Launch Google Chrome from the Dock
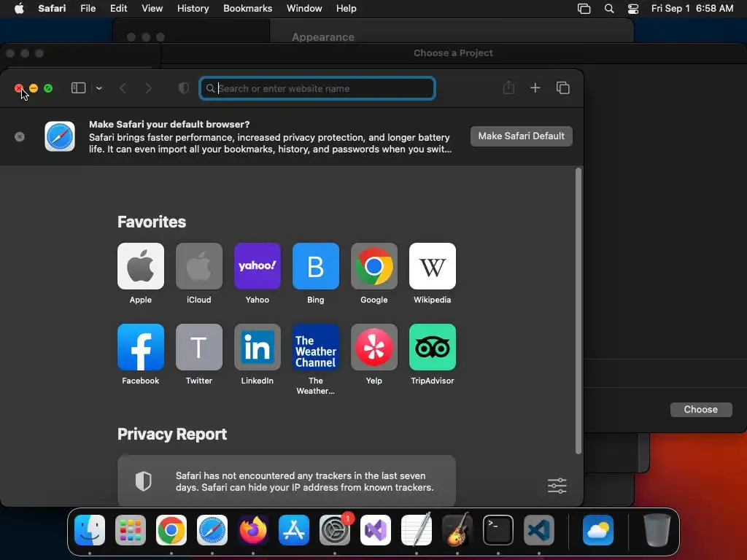The height and width of the screenshot is (560, 747). (x=171, y=530)
